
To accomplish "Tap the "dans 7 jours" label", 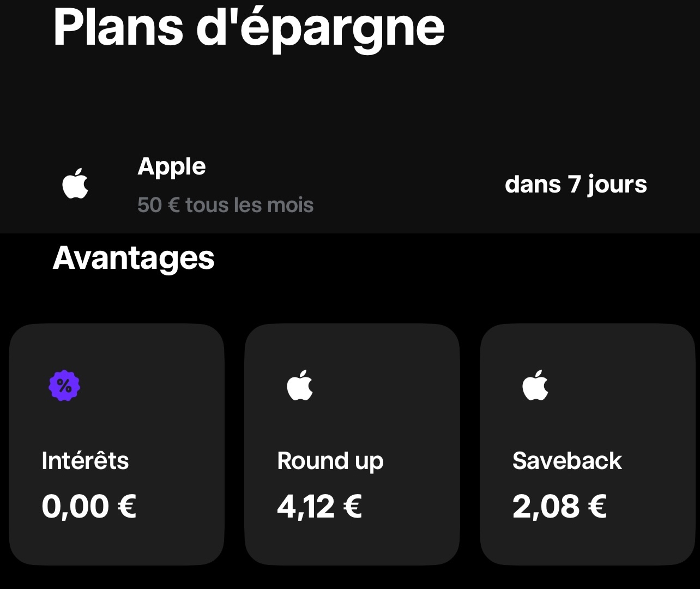I will tap(576, 184).
